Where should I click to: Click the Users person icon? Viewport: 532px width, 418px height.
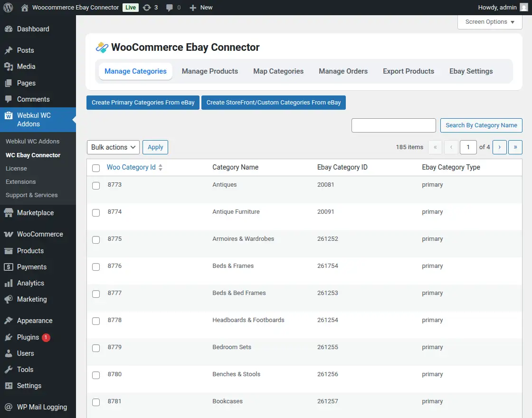tap(9, 353)
